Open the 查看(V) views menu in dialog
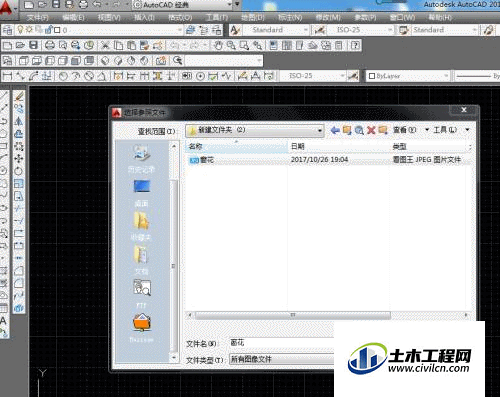Screen dimensions: 500x397 click(411, 130)
